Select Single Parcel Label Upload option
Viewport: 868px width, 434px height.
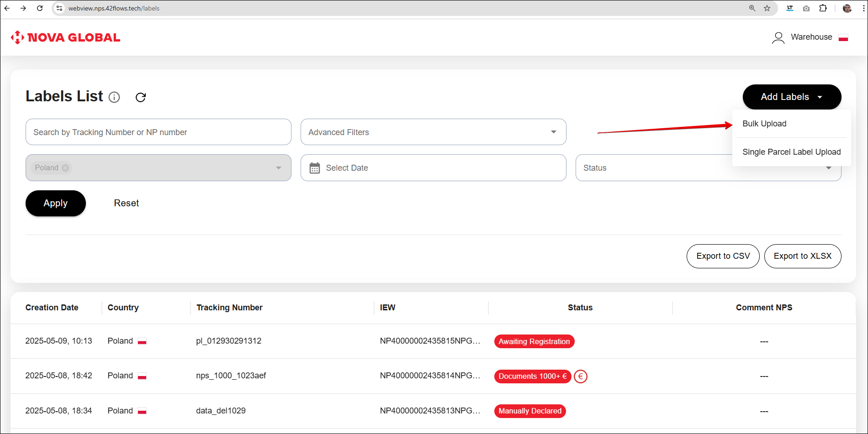click(791, 152)
